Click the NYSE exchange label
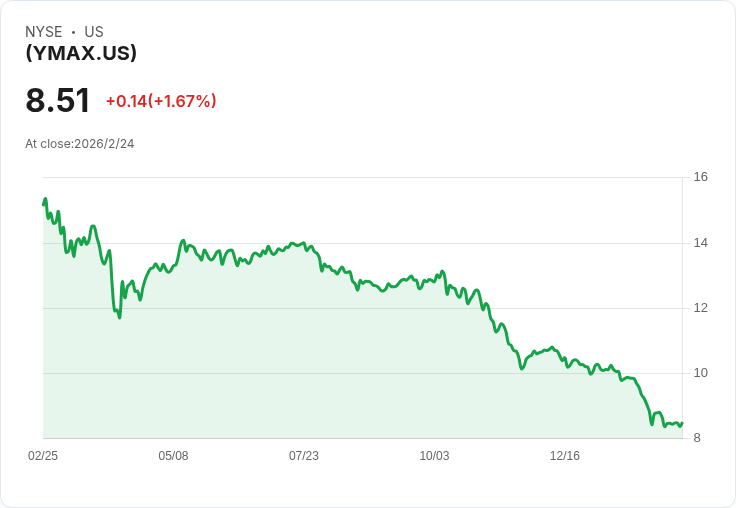This screenshot has height=508, width=736. 44,32
